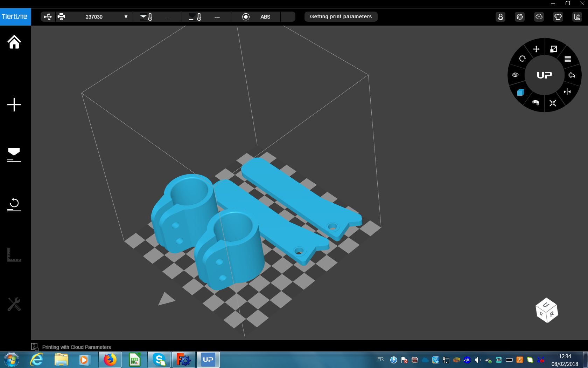Viewport: 588px width, 368px height.
Task: Click the UP center wheel button
Action: coord(544,75)
